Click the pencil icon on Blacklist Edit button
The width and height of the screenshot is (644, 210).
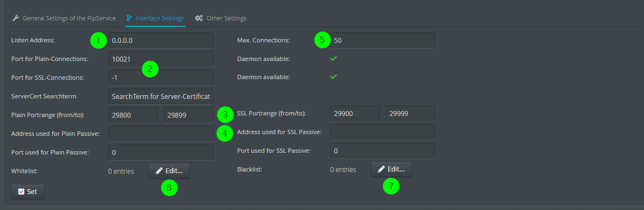coord(381,169)
